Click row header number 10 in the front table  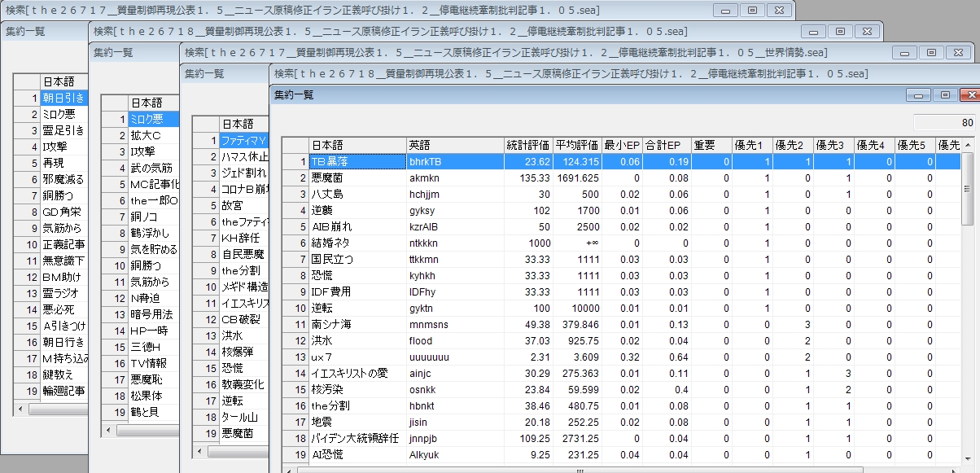[x=295, y=308]
